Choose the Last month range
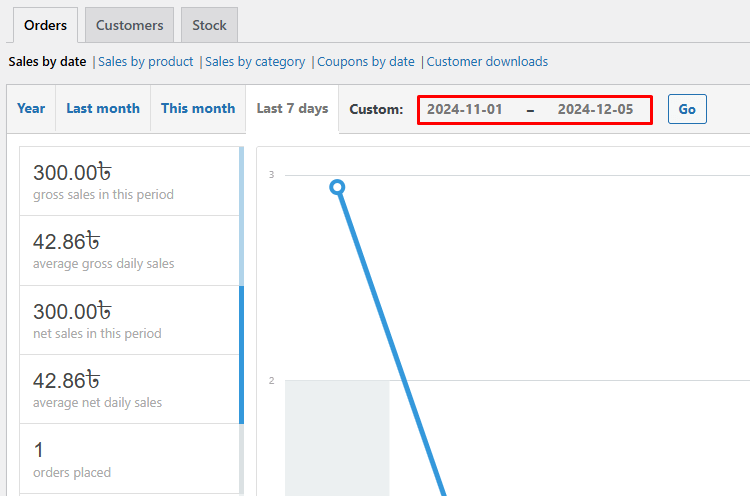Viewport: 750px width, 496px height. tap(103, 109)
